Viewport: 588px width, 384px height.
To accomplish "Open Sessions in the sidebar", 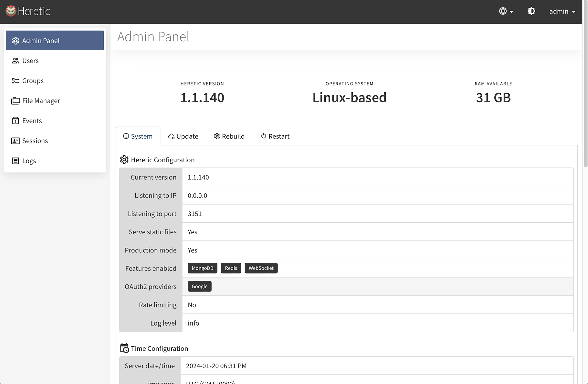I will 55,141.
